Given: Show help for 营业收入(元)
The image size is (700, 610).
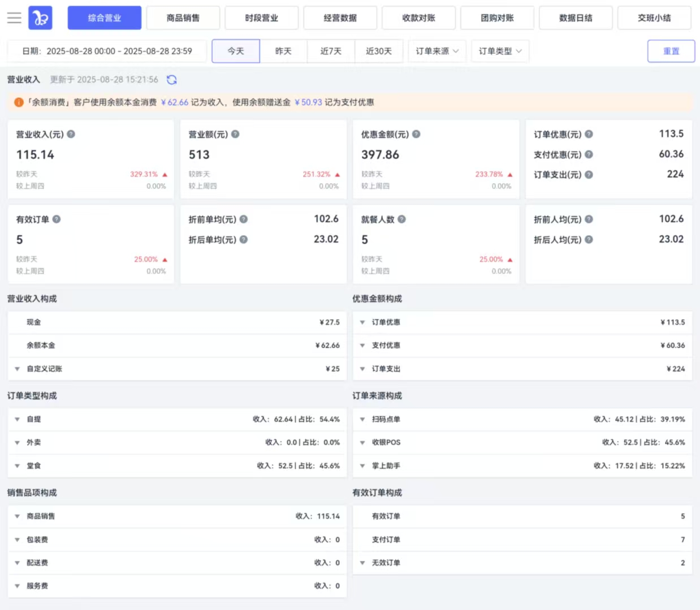Looking at the screenshot, I should [x=71, y=135].
